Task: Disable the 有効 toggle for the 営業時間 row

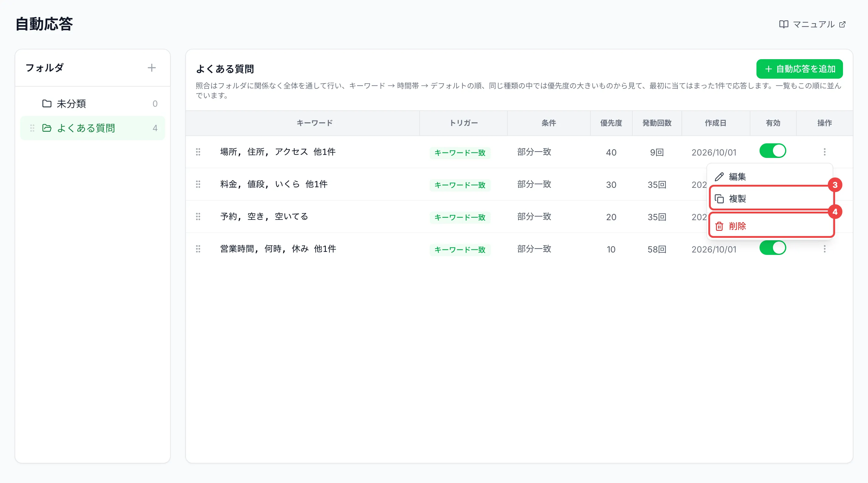Action: point(773,248)
